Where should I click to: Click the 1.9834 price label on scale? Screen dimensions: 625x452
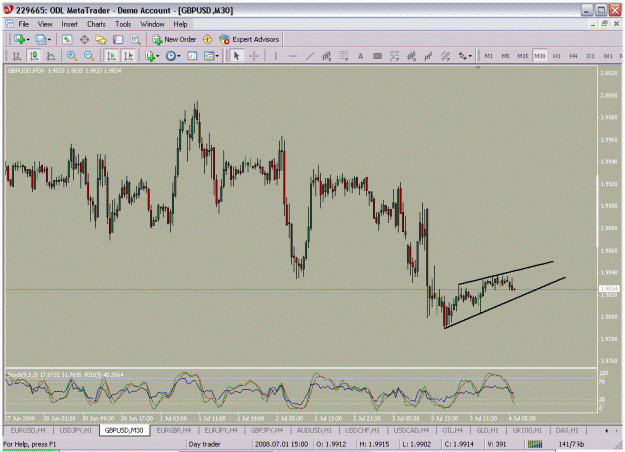pyautogui.click(x=609, y=289)
